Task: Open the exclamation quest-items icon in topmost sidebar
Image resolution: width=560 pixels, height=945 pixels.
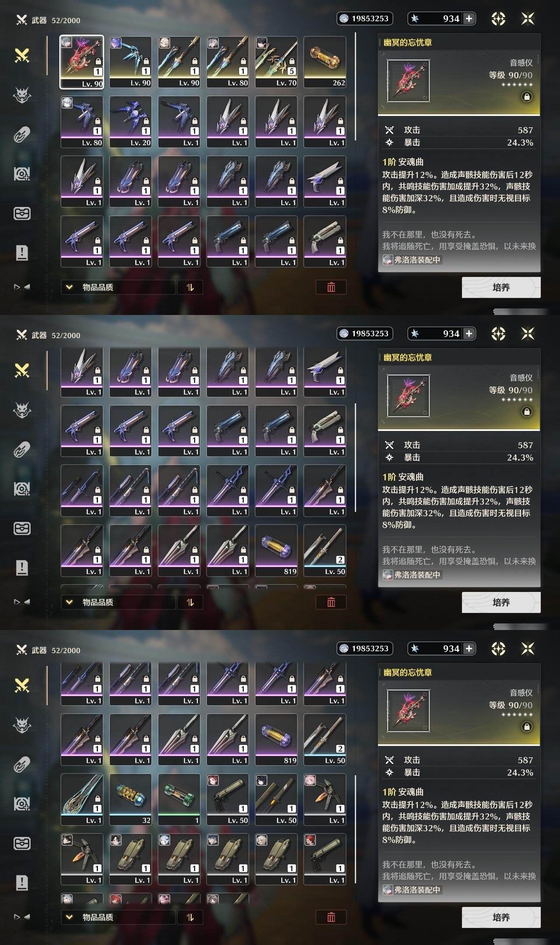Action: (x=22, y=252)
